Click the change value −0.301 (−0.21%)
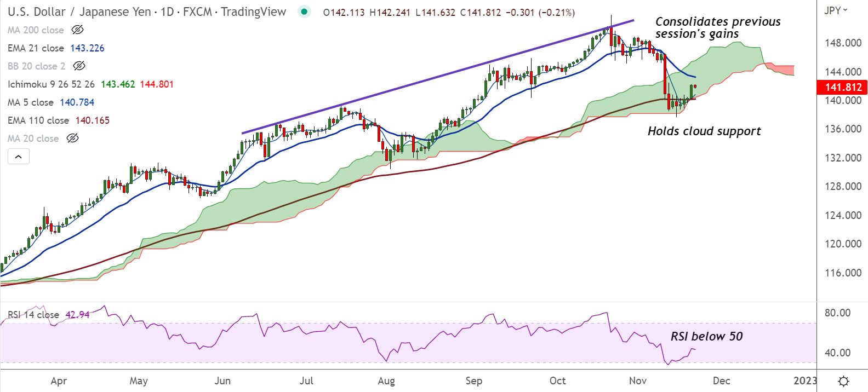Viewport: 868px width, 392px height. pos(540,13)
